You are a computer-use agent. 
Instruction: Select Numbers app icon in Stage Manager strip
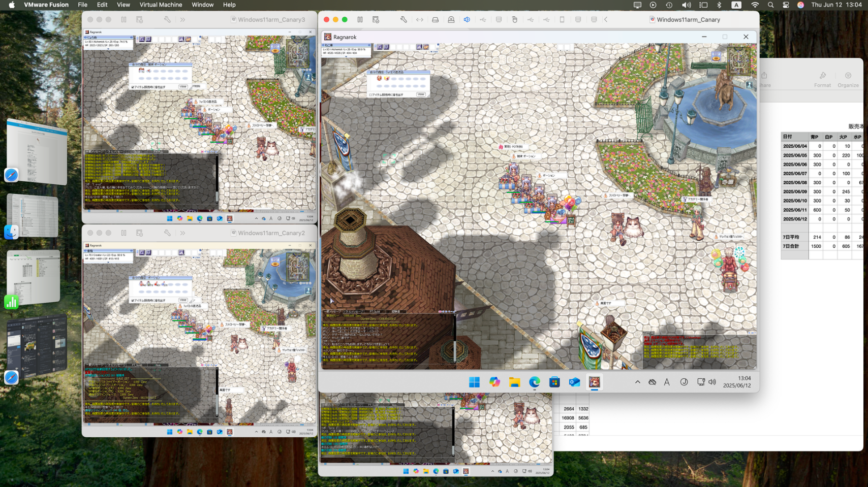click(11, 302)
